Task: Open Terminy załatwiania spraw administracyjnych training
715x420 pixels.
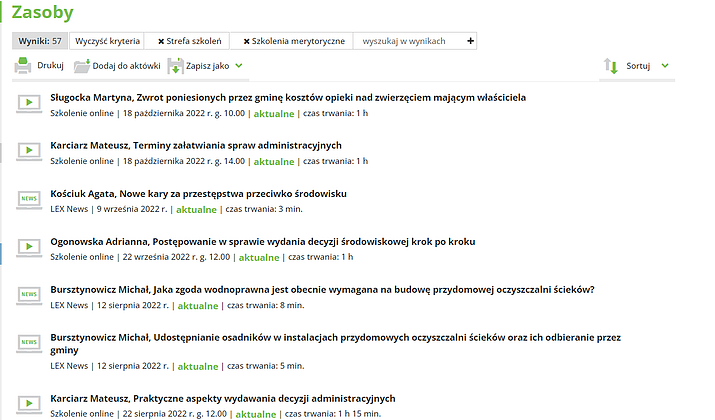Action: tap(196, 145)
